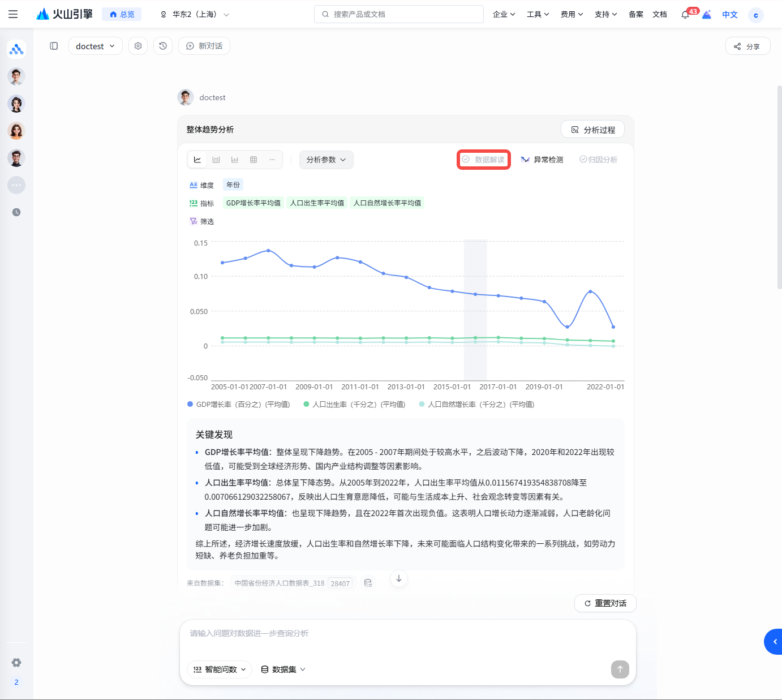Switch to combined bar-line chart view
Screen dimensions: 782x700
point(216,160)
